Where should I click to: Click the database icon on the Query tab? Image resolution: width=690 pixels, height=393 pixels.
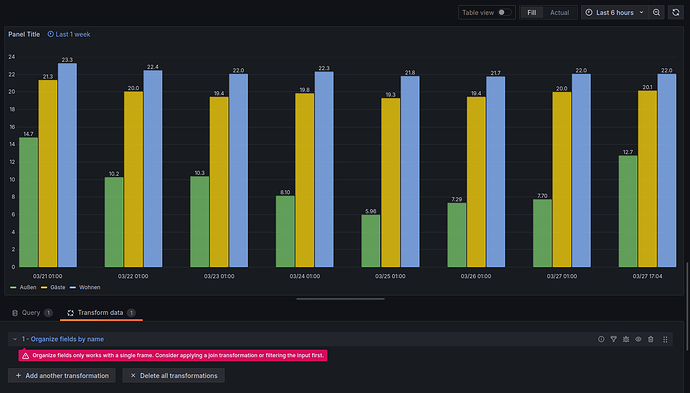[15, 313]
